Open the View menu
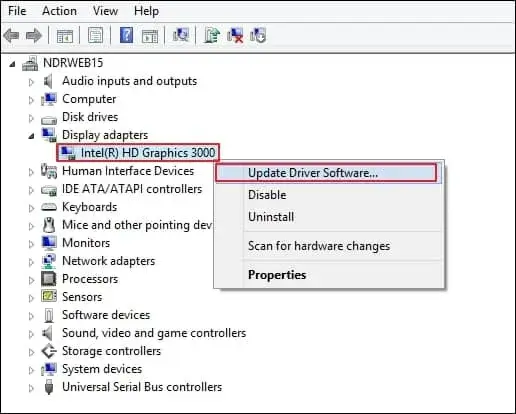516x414 pixels. coord(105,11)
